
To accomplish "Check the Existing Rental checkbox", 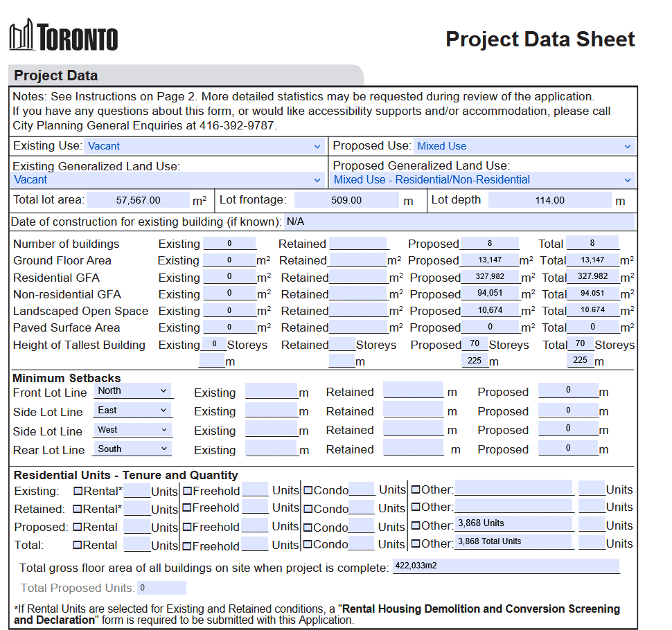I will pos(78,491).
